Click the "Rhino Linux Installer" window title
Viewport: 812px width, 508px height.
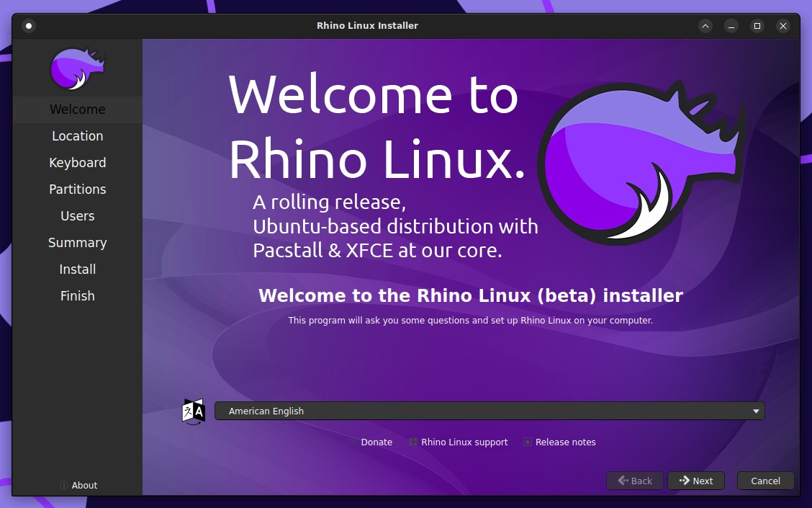click(x=367, y=26)
